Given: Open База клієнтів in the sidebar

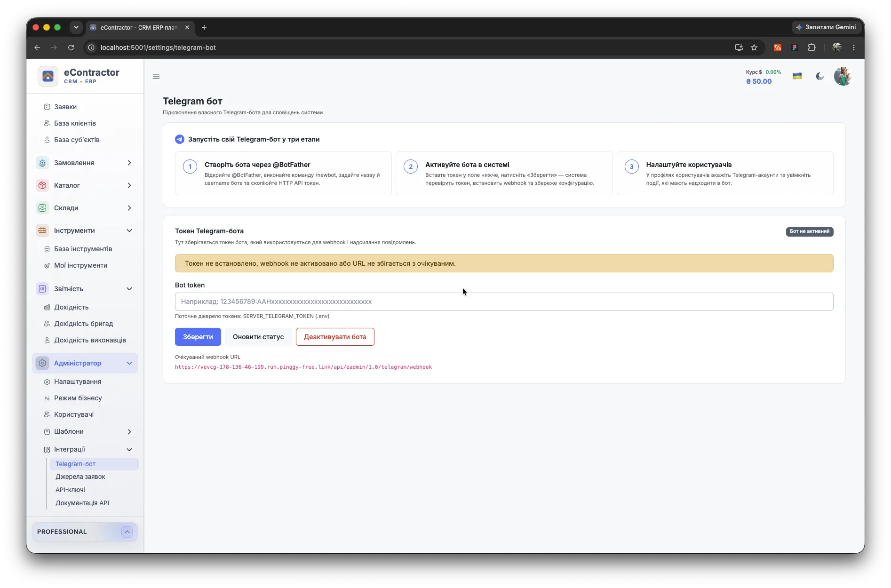Looking at the screenshot, I should coord(75,123).
